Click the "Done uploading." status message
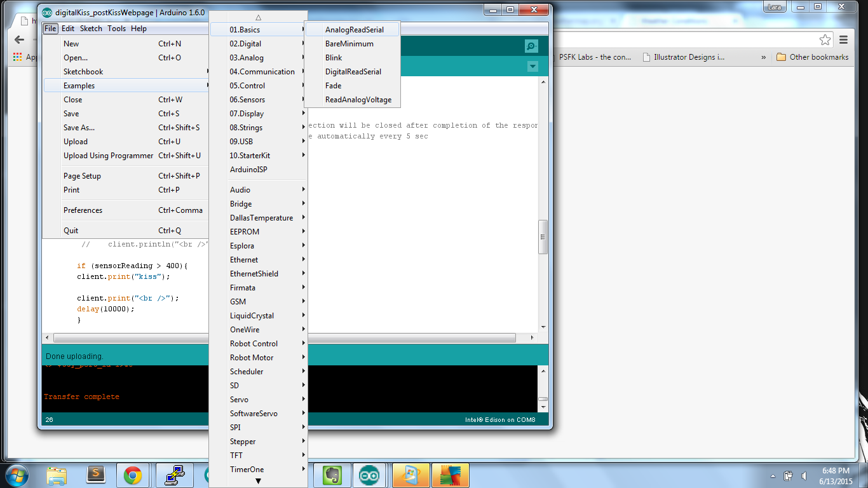Image resolution: width=868 pixels, height=488 pixels. [x=74, y=356]
